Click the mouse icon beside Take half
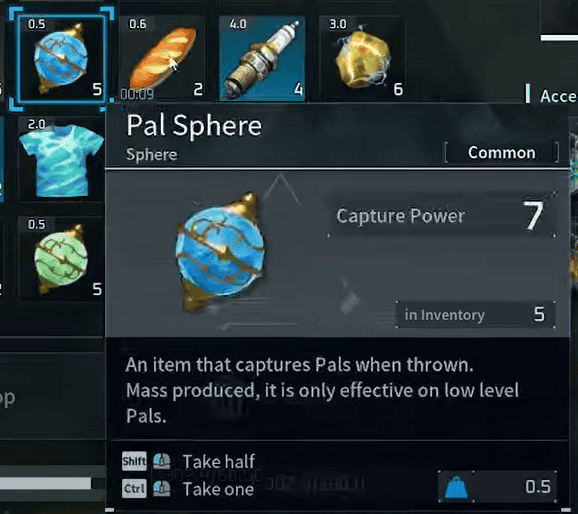Viewport: 578px width, 514px height. point(161,461)
